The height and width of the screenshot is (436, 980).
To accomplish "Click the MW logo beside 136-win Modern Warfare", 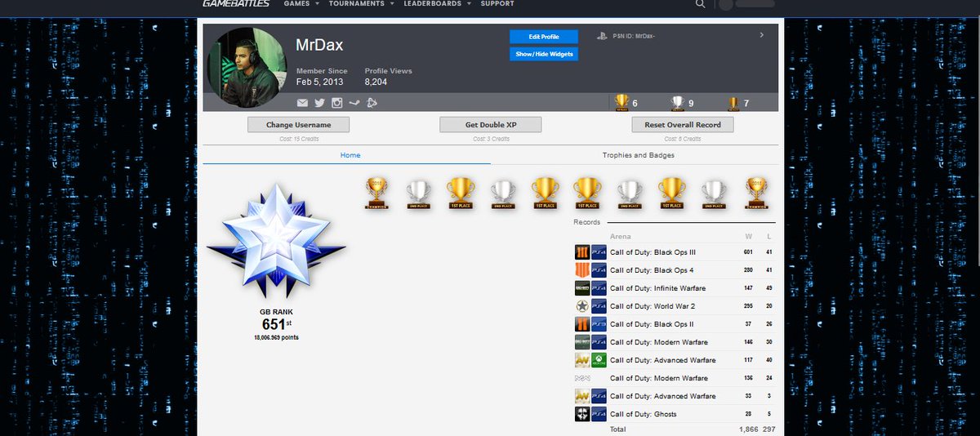I will pyautogui.click(x=582, y=378).
